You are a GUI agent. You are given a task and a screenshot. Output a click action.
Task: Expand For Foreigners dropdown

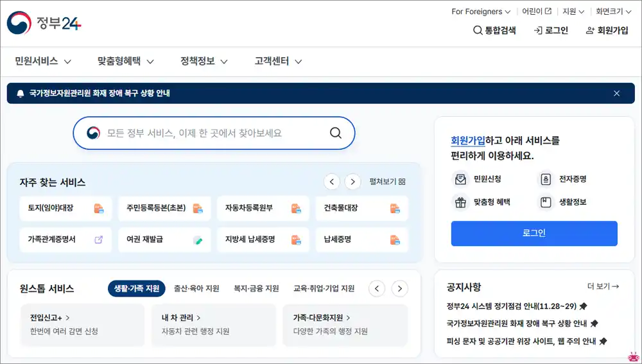[x=481, y=12]
